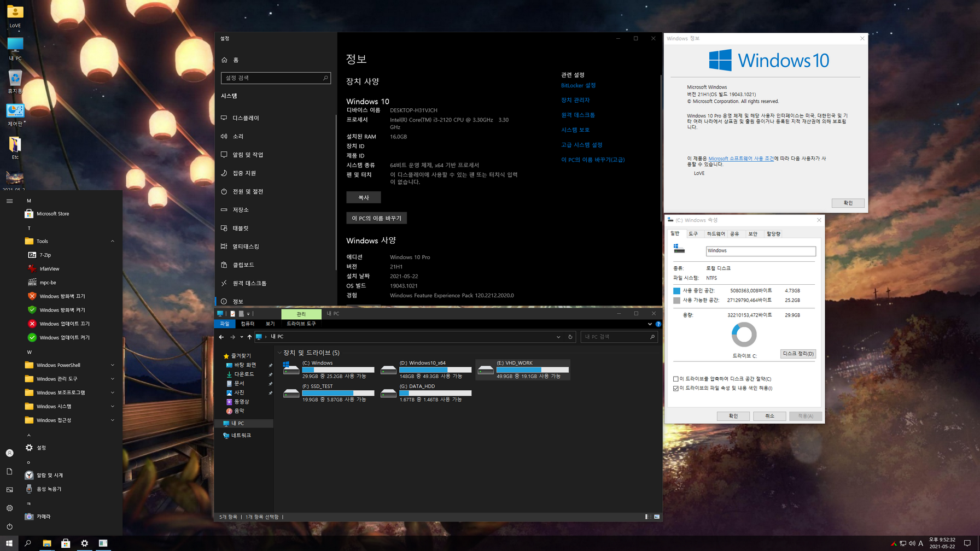The height and width of the screenshot is (551, 980).
Task: Switch to 보안 tab in the (C:) properties dialog
Action: [x=752, y=233]
